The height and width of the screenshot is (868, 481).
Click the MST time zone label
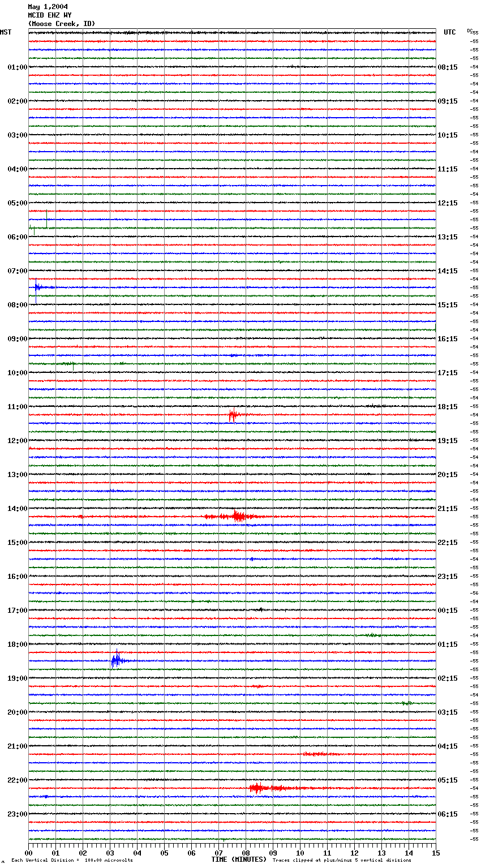click(6, 32)
